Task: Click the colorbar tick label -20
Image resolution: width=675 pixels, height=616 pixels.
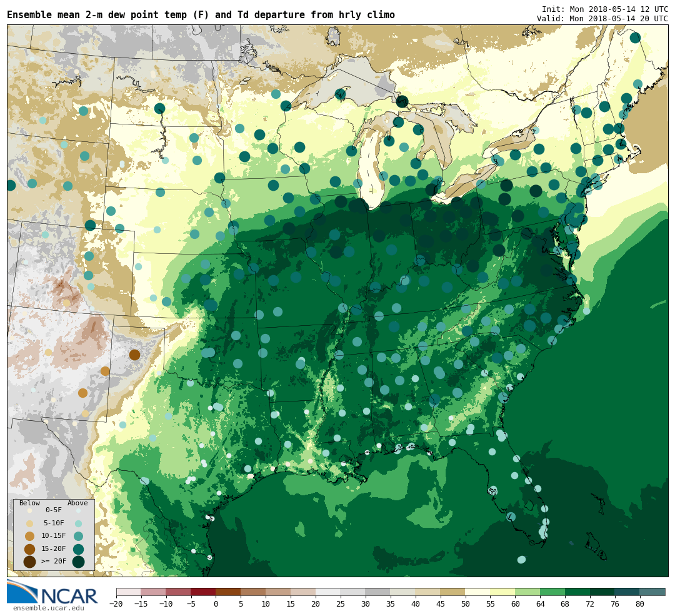Action: pyautogui.click(x=116, y=604)
